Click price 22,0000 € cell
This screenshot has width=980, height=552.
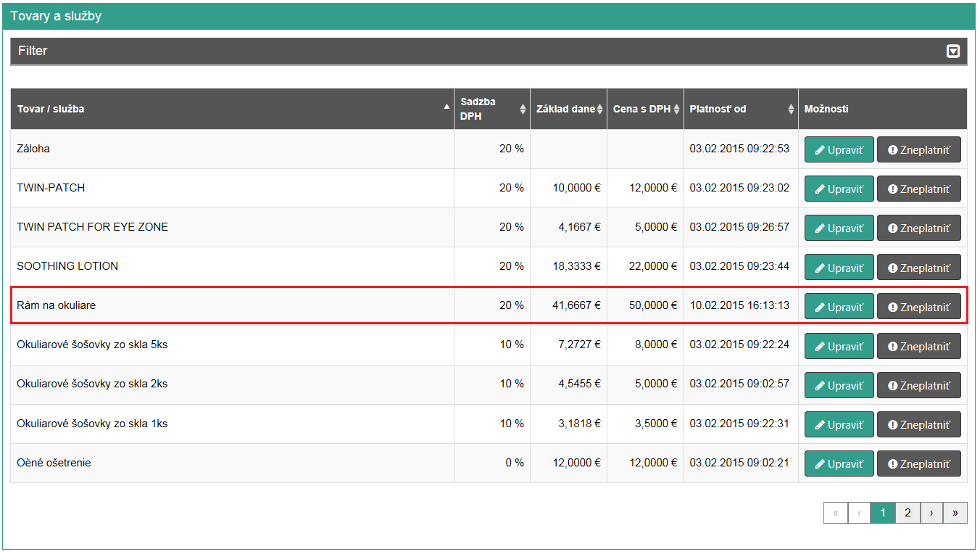(646, 266)
